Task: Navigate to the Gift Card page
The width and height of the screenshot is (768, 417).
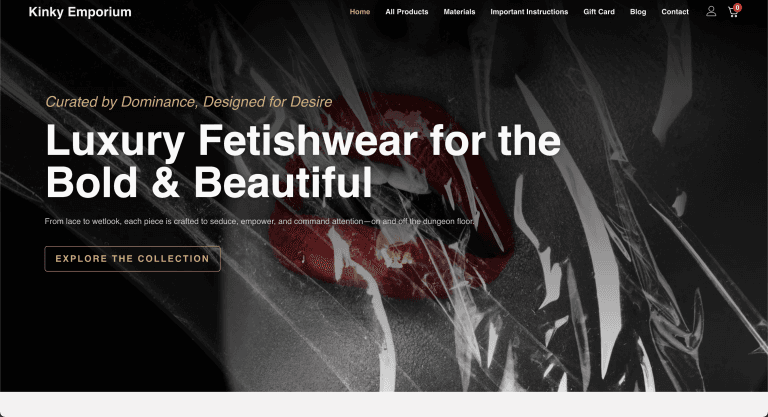Action: (599, 12)
